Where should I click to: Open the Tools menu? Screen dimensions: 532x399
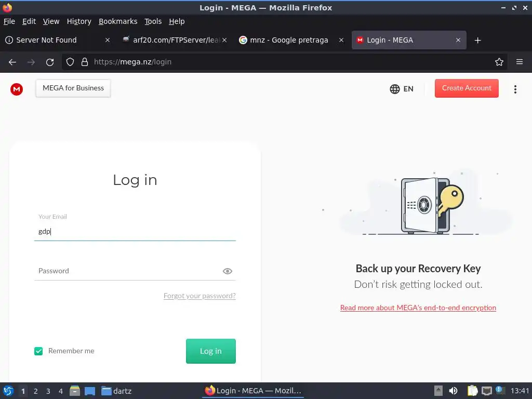153,21
